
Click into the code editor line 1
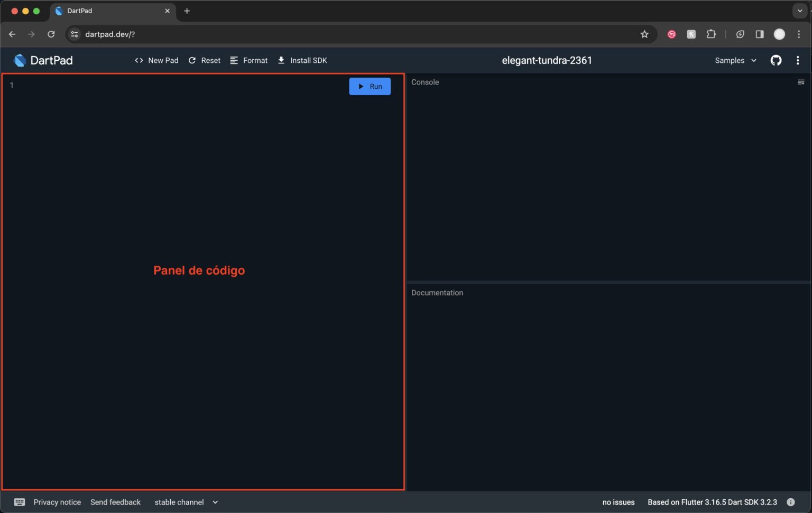[159, 85]
